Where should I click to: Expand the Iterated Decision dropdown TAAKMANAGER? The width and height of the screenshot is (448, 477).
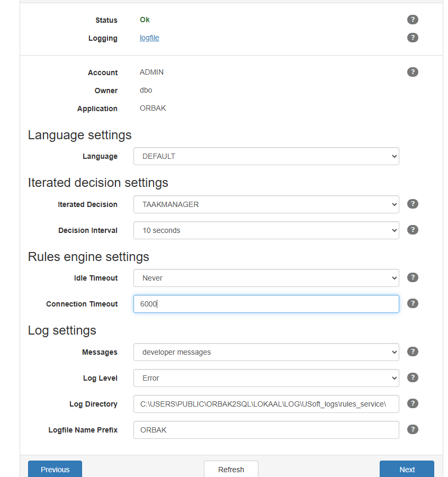[266, 204]
